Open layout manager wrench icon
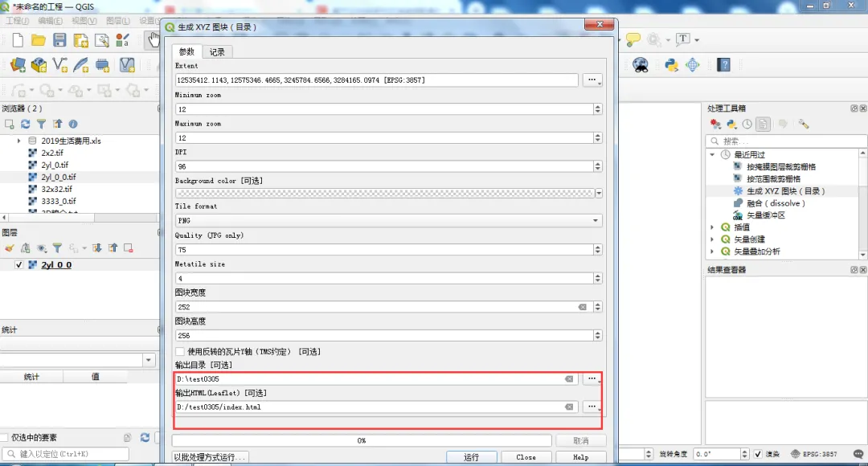Image resolution: width=868 pixels, height=466 pixels. click(102, 40)
